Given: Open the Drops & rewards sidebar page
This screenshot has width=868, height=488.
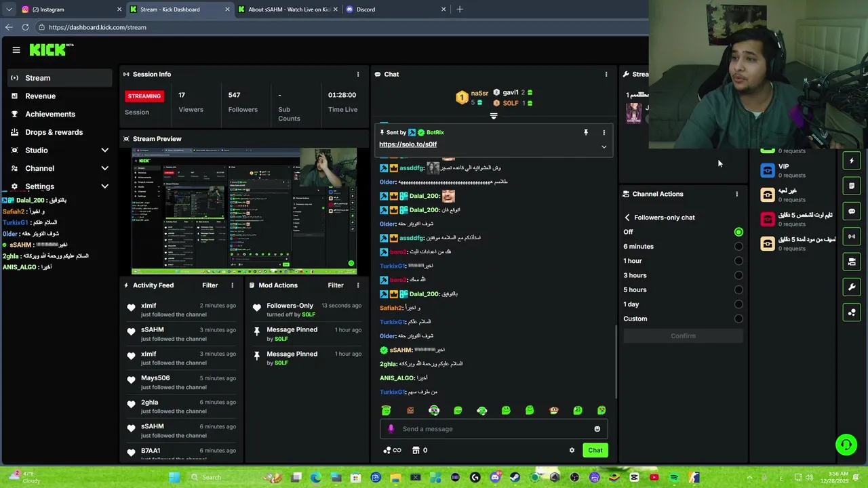Looking at the screenshot, I should 60,132.
